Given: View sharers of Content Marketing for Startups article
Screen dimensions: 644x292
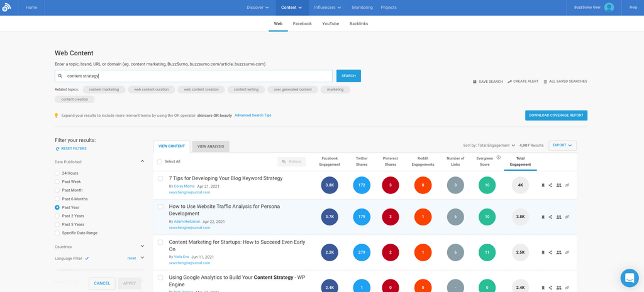Looking at the screenshot, I should pos(558,252).
